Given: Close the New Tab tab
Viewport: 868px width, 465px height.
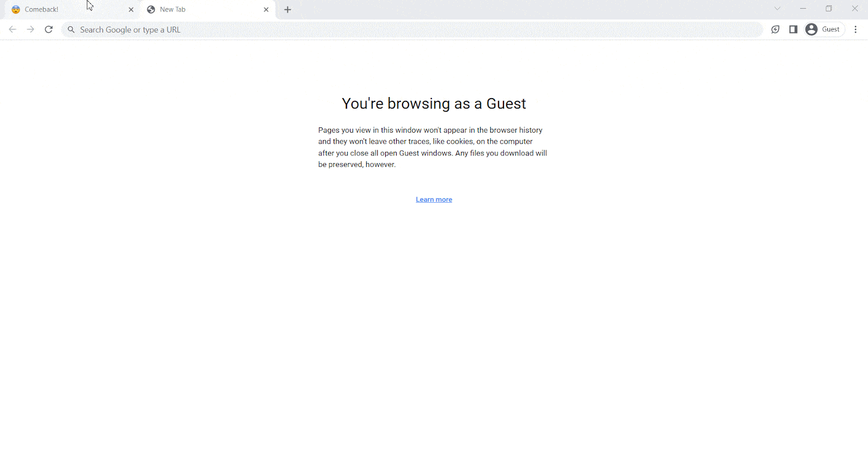Looking at the screenshot, I should [266, 10].
